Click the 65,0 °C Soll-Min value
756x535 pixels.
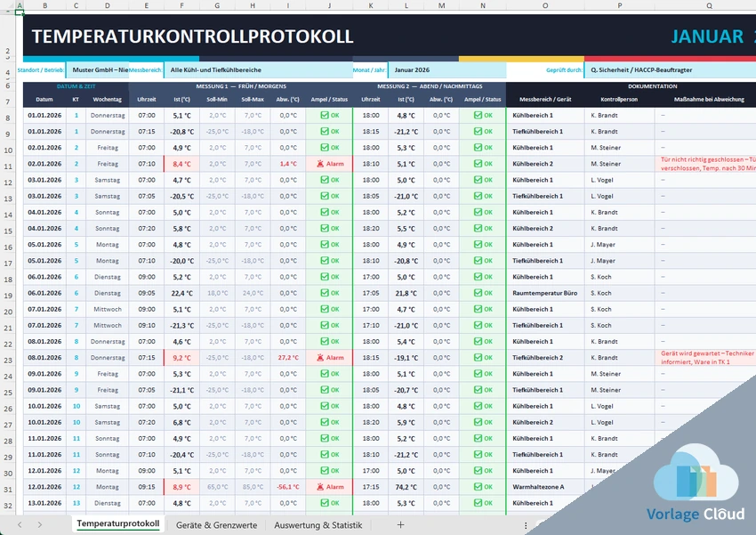pos(217,487)
